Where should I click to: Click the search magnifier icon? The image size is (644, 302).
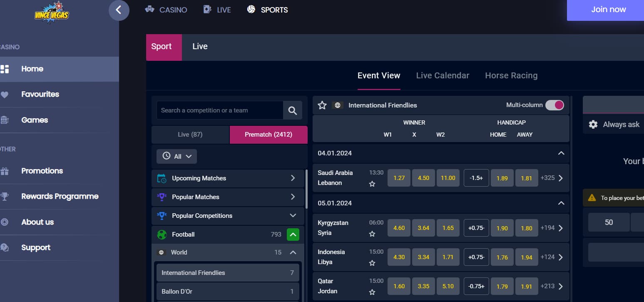[x=292, y=110]
